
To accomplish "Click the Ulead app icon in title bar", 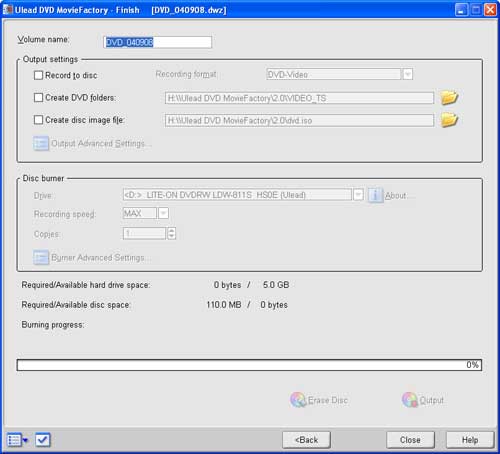I will click(8, 10).
